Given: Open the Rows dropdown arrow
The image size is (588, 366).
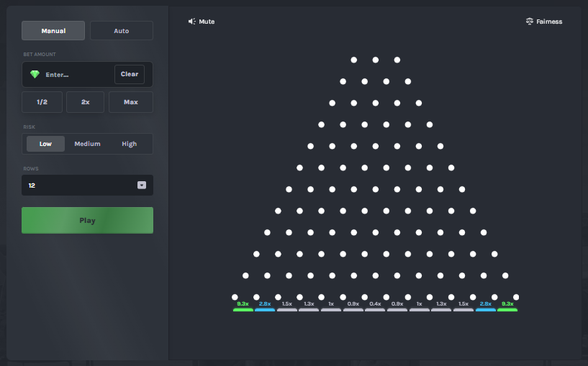Looking at the screenshot, I should 142,186.
